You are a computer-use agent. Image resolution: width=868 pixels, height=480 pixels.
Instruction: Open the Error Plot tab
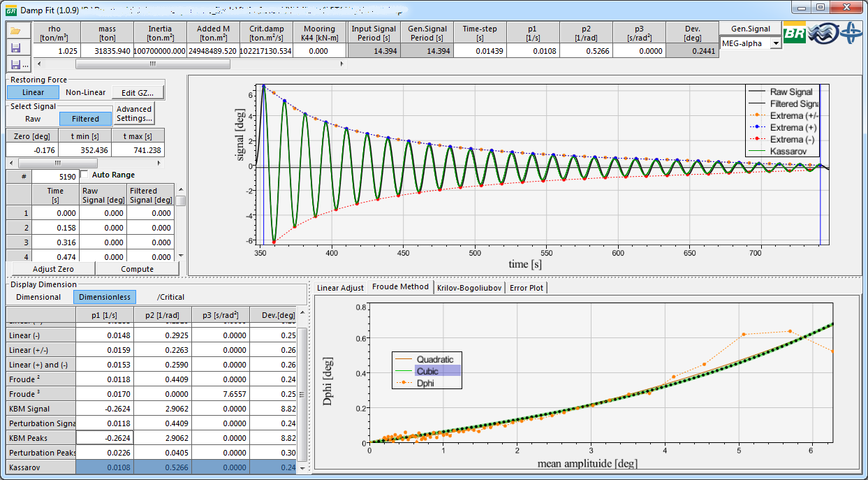pyautogui.click(x=526, y=288)
